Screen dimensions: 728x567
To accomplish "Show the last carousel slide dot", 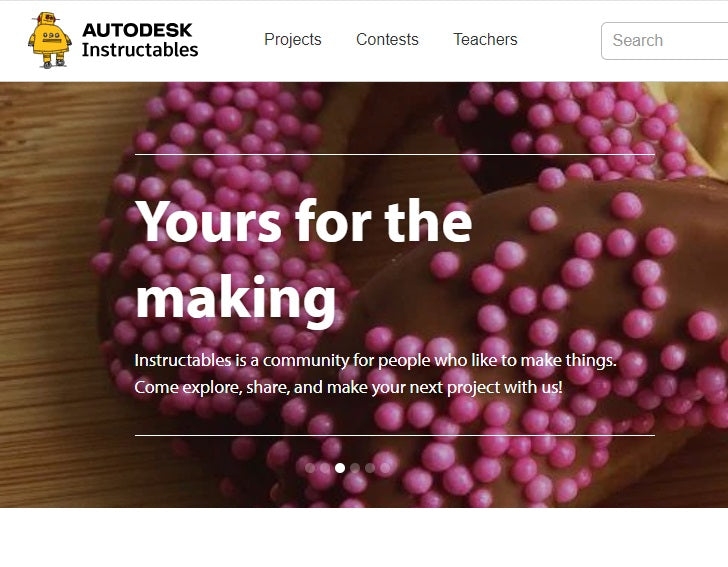I will [x=385, y=468].
